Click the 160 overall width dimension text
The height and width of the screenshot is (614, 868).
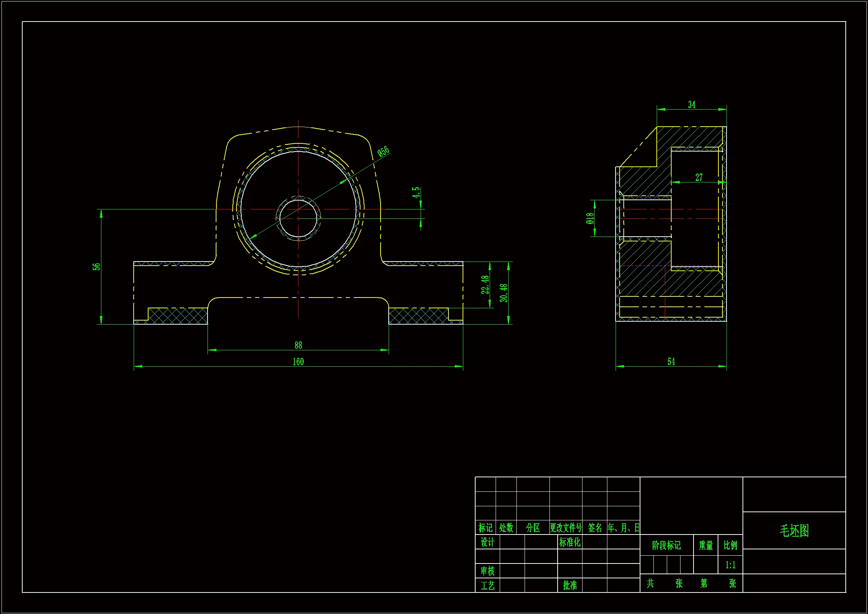point(298,362)
